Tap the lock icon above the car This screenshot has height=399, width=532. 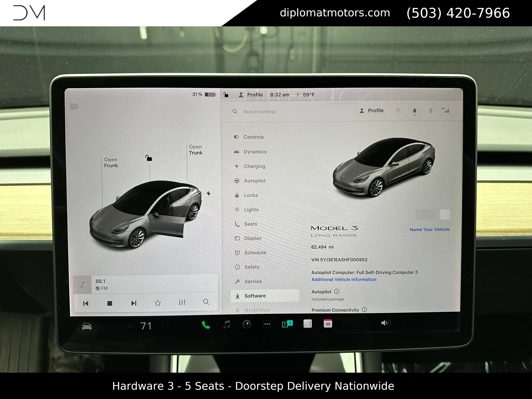tap(148, 158)
